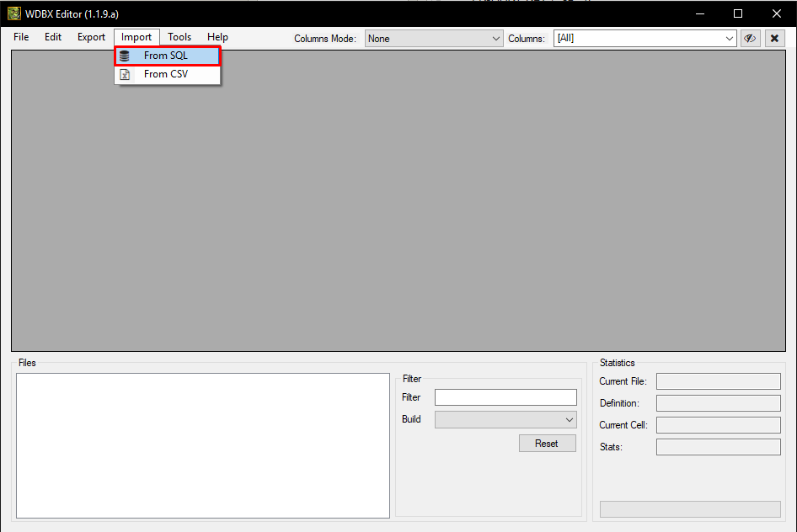Click the Current File statistics field
The width and height of the screenshot is (797, 532).
pos(718,381)
